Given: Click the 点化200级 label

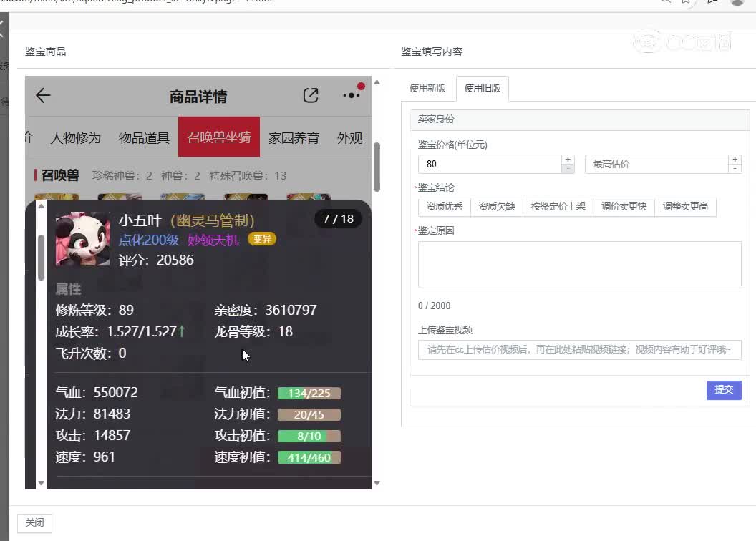Looking at the screenshot, I should pyautogui.click(x=148, y=240).
